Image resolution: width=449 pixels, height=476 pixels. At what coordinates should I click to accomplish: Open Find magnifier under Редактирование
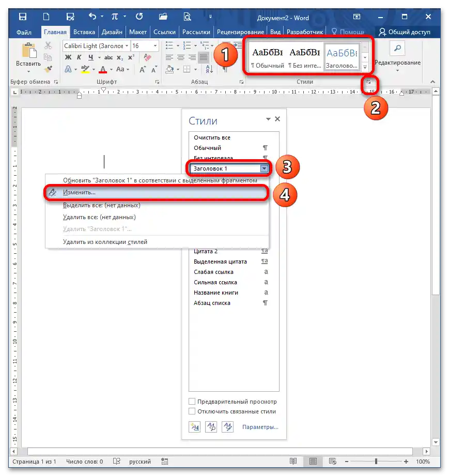397,48
